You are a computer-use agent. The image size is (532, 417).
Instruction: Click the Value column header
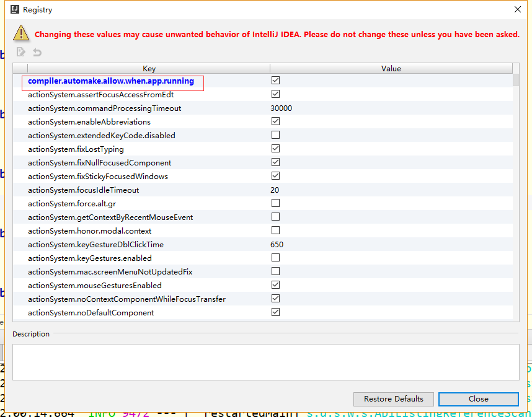click(391, 69)
